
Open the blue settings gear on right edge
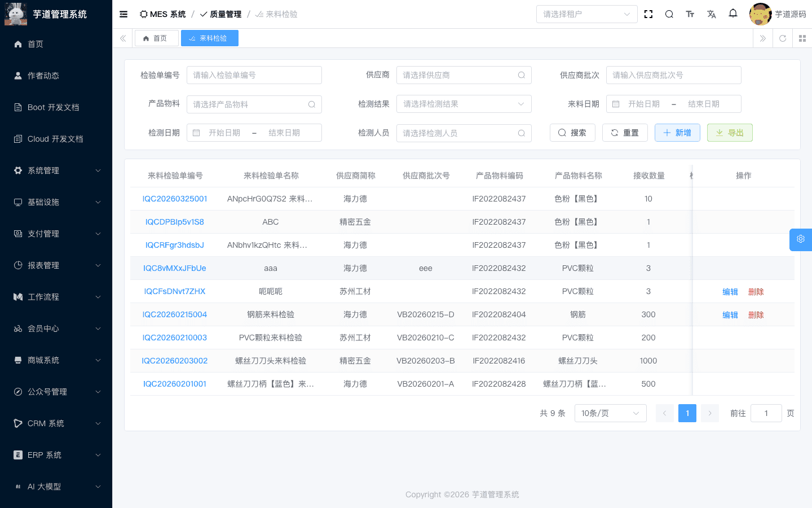(800, 239)
